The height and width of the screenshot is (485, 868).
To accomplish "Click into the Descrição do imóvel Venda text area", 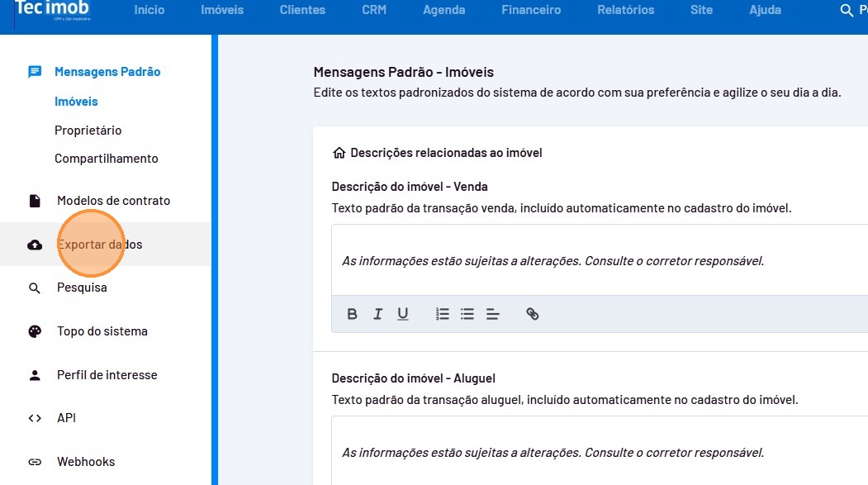I will [x=595, y=260].
